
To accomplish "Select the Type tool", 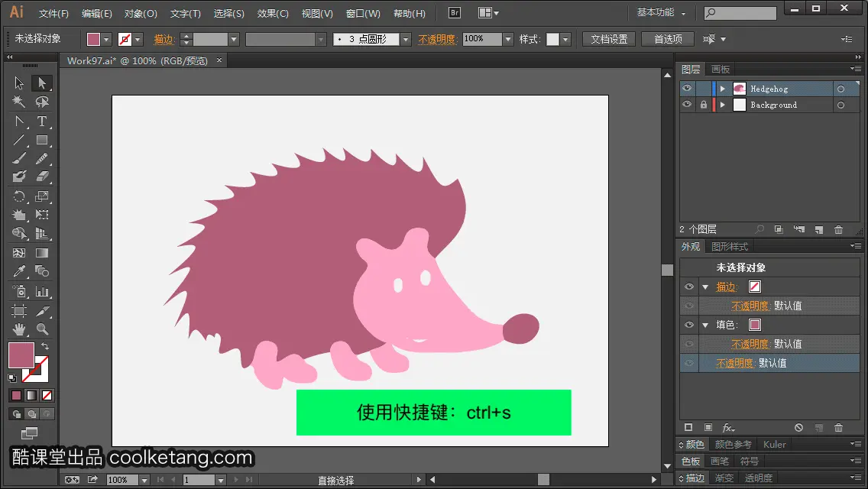I will point(41,121).
